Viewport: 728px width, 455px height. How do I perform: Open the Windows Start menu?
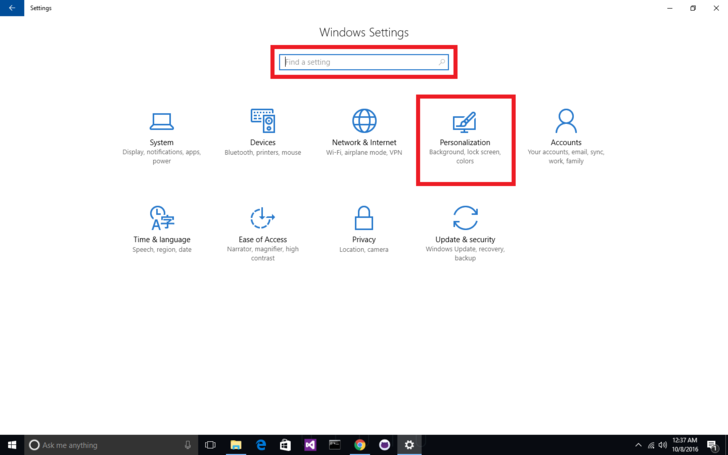click(12, 445)
